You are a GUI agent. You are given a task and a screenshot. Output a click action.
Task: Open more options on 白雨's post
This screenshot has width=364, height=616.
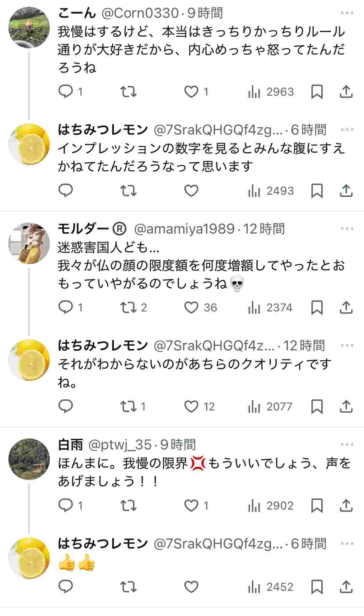click(x=347, y=445)
